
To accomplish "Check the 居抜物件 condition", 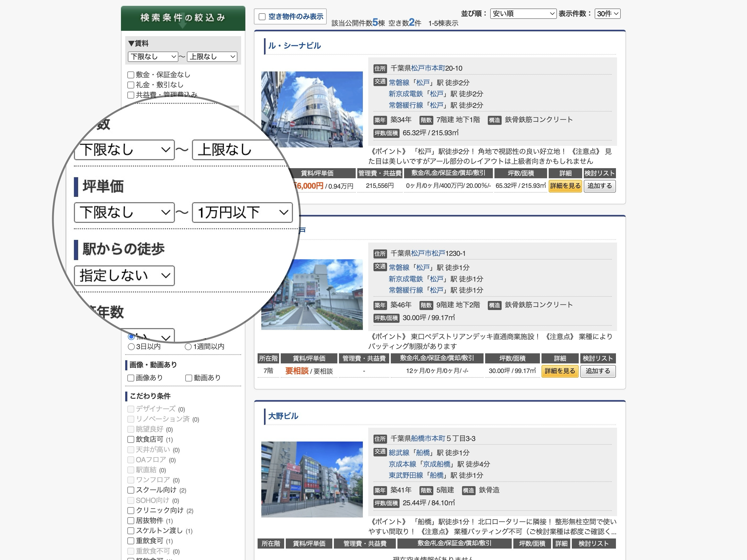I will (131, 521).
